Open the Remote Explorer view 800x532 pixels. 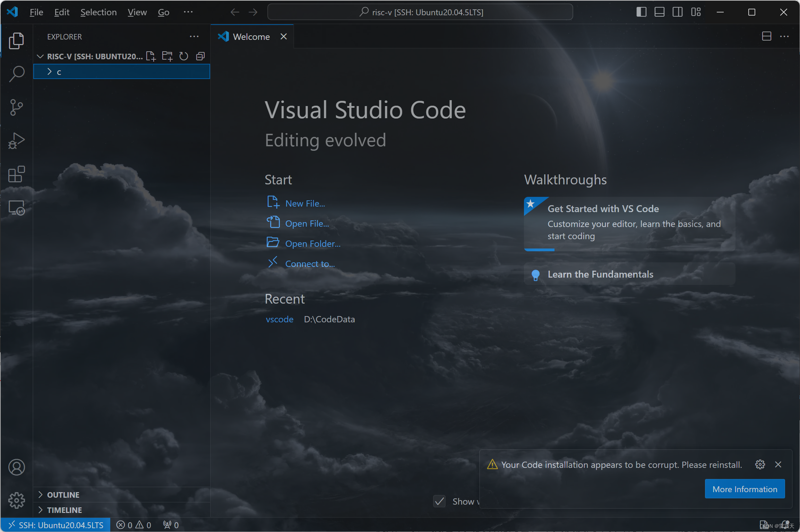click(16, 208)
